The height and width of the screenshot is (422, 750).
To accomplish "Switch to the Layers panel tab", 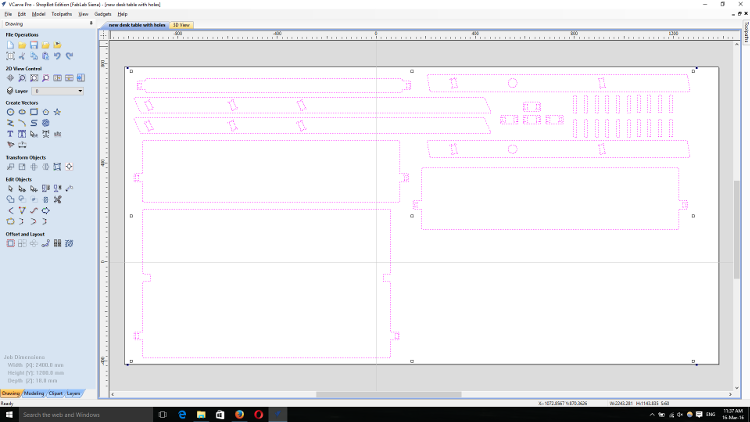I will coord(73,393).
